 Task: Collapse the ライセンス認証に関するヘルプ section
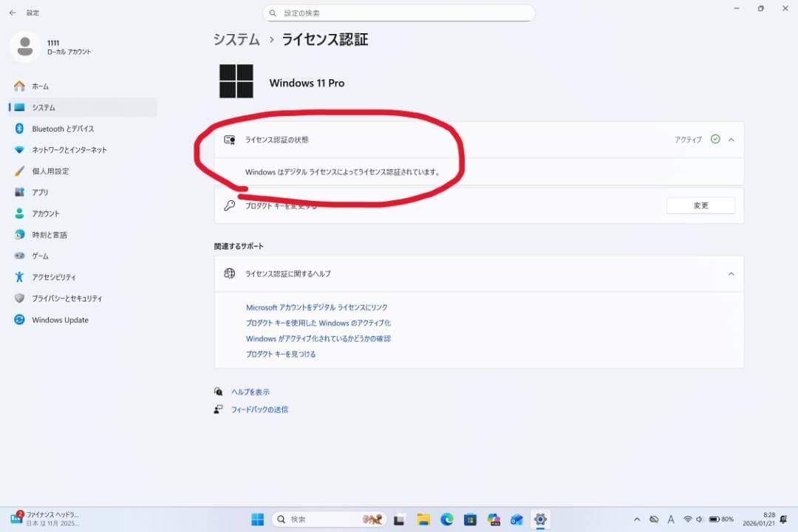click(x=731, y=273)
